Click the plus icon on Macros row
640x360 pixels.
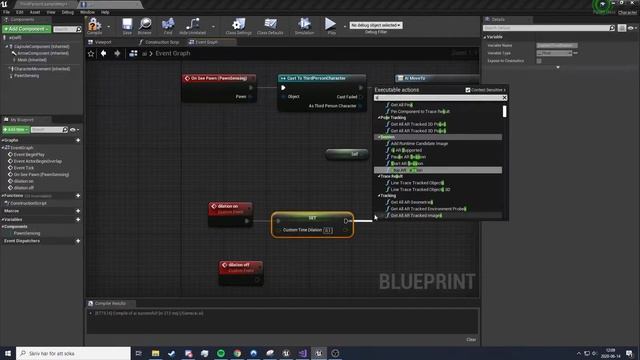coord(78,211)
